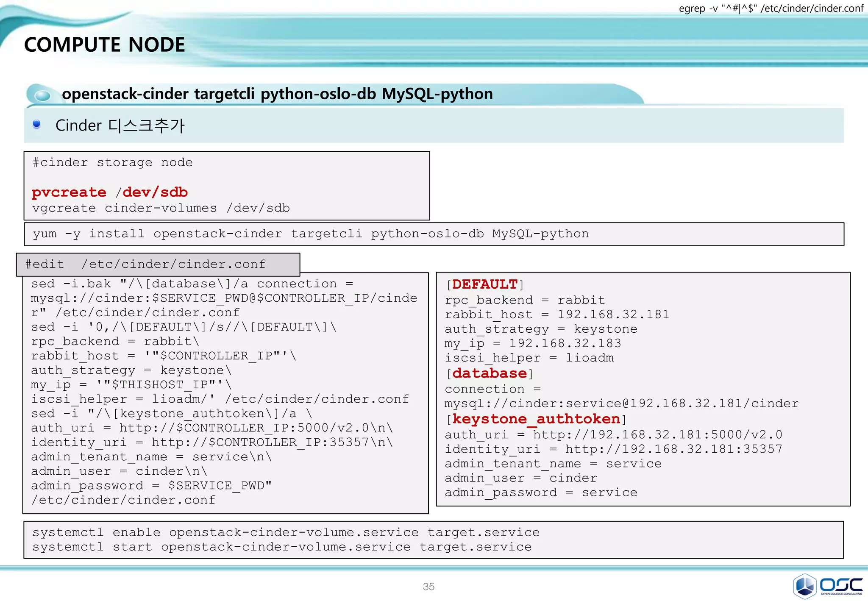Screen dimensions: 868x601
Task: Click the page number 35
Action: [428, 587]
